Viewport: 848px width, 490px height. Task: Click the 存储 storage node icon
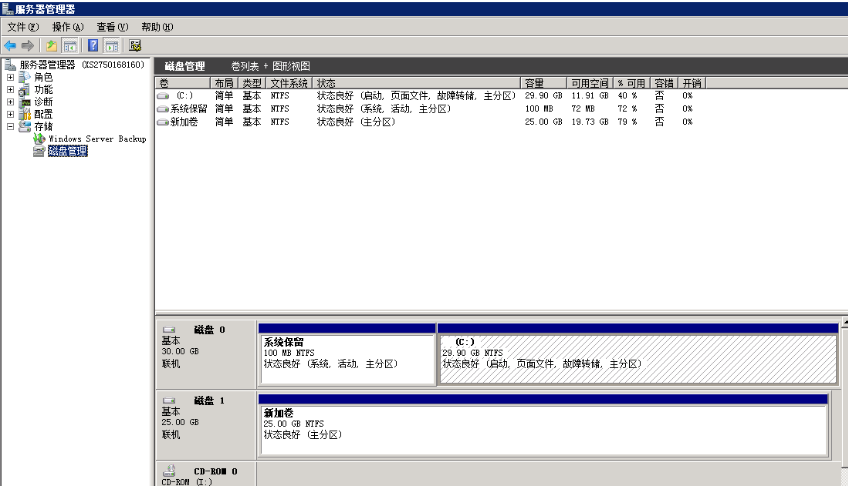click(24, 127)
